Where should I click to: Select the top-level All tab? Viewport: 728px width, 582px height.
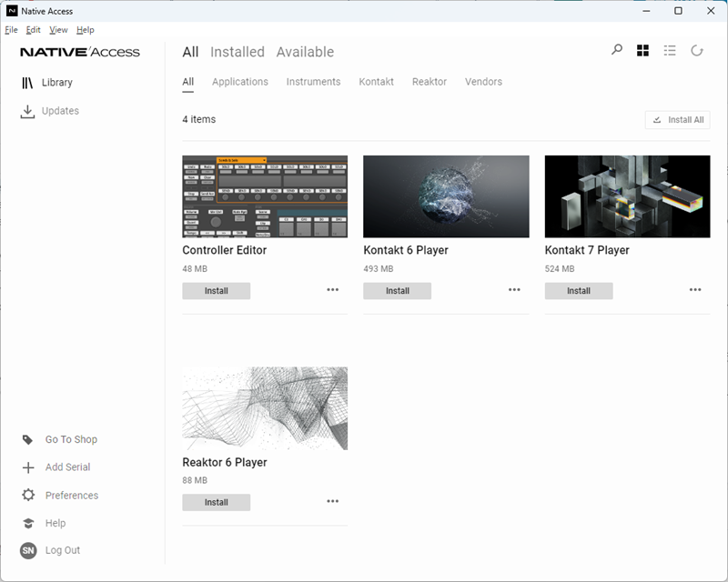click(x=190, y=52)
